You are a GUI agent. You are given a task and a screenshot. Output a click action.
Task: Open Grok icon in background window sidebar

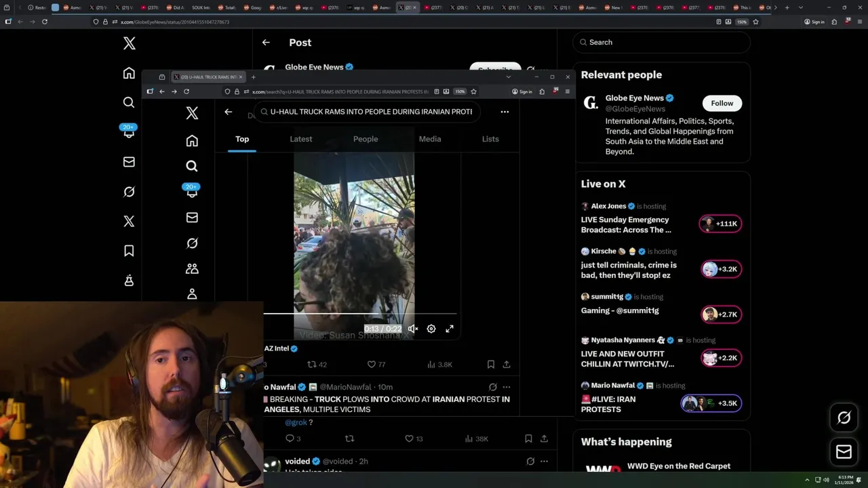pos(129,192)
